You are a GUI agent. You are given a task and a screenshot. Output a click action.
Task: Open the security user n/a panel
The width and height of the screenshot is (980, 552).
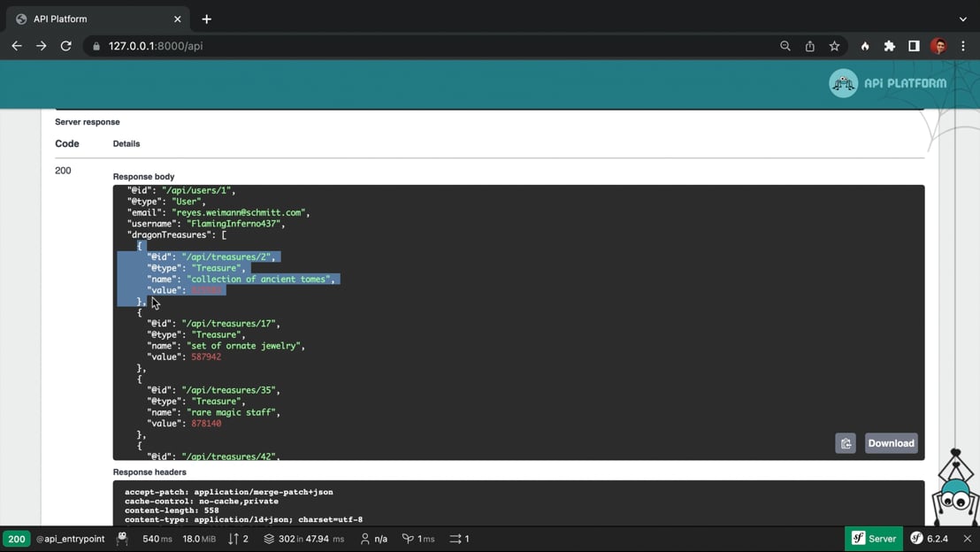374,539
